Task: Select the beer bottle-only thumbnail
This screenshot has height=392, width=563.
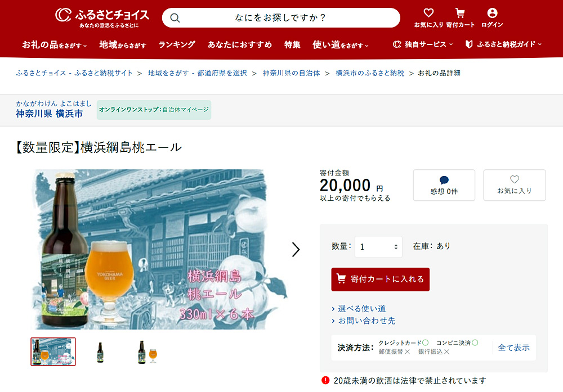Action: point(100,352)
